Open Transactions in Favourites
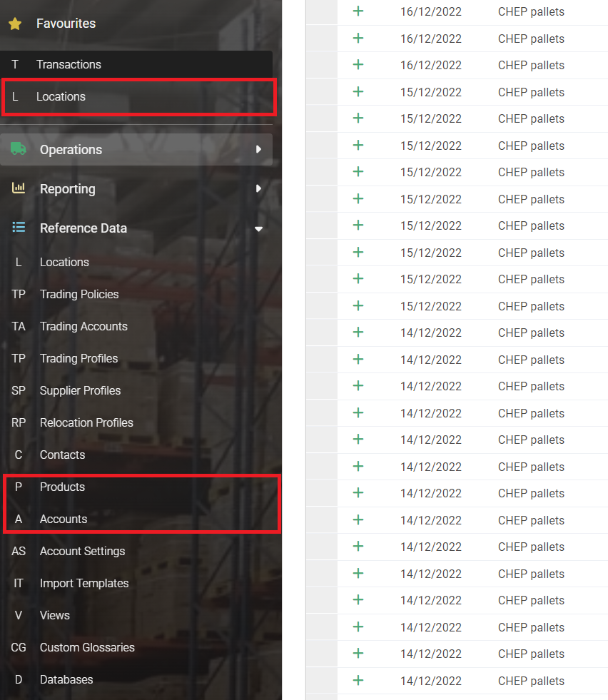This screenshot has width=608, height=700. 69,64
